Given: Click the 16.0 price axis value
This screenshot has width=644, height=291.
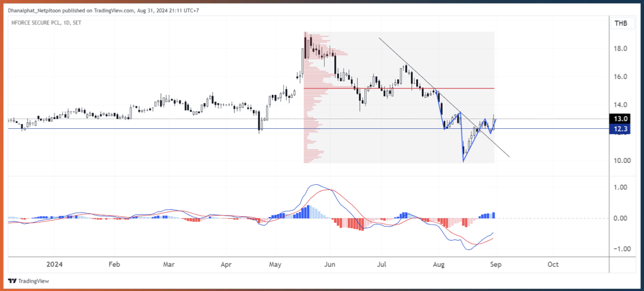Looking at the screenshot, I should 621,76.
